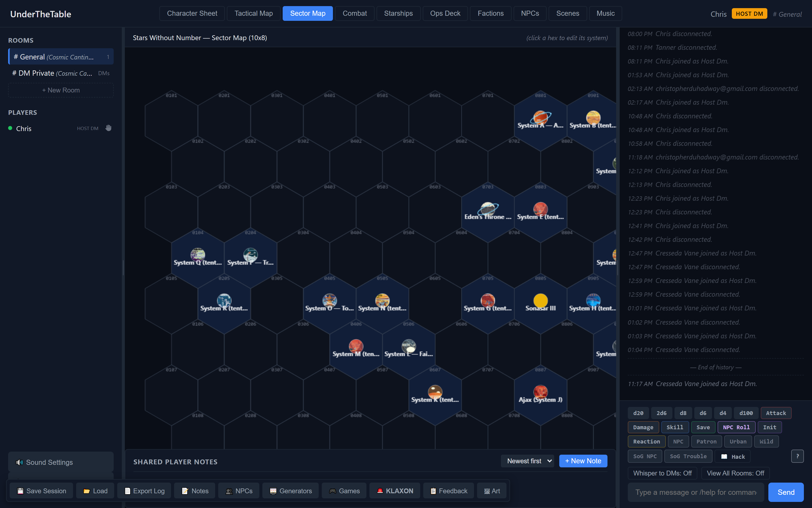The height and width of the screenshot is (508, 812).
Task: Click Export Log button
Action: pos(144,490)
